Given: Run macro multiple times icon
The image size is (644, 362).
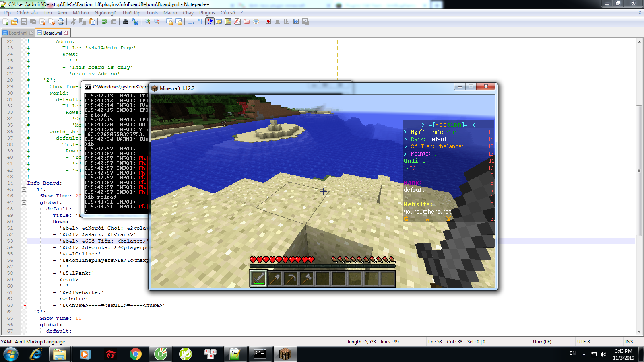Looking at the screenshot, I should click(x=296, y=21).
